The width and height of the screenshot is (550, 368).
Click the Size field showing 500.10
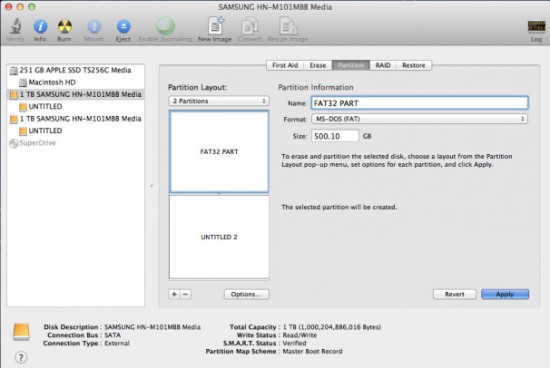coord(335,136)
